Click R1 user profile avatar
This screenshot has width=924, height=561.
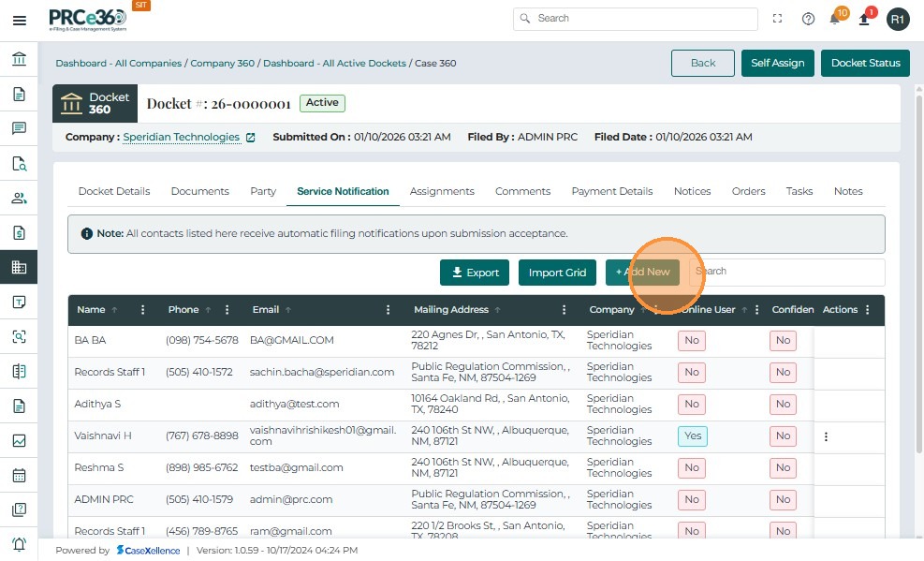pyautogui.click(x=898, y=19)
